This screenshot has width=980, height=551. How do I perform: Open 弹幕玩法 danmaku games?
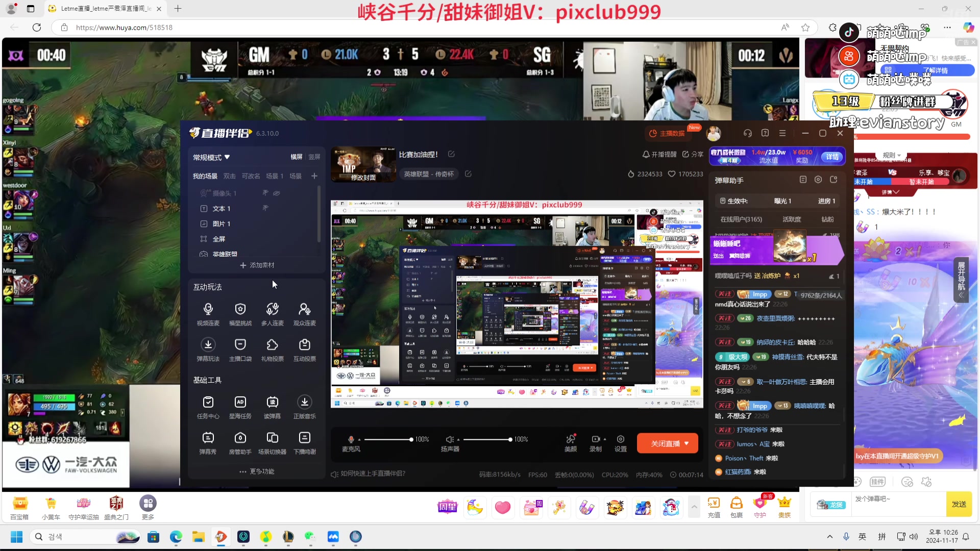point(208,349)
